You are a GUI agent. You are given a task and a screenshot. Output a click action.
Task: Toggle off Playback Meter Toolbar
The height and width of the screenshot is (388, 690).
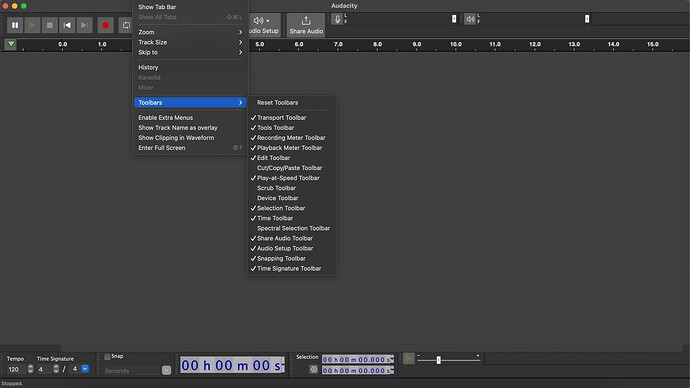click(292, 148)
